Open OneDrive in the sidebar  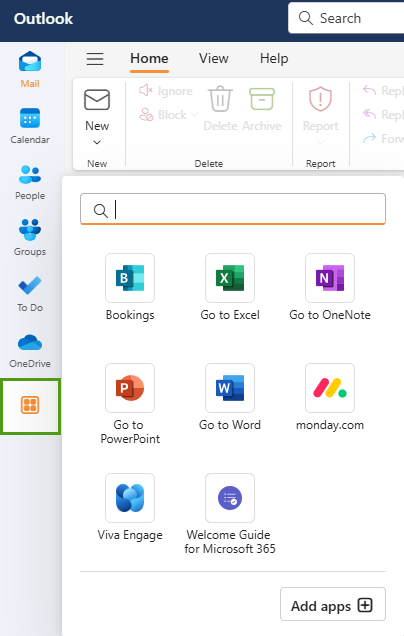point(30,350)
